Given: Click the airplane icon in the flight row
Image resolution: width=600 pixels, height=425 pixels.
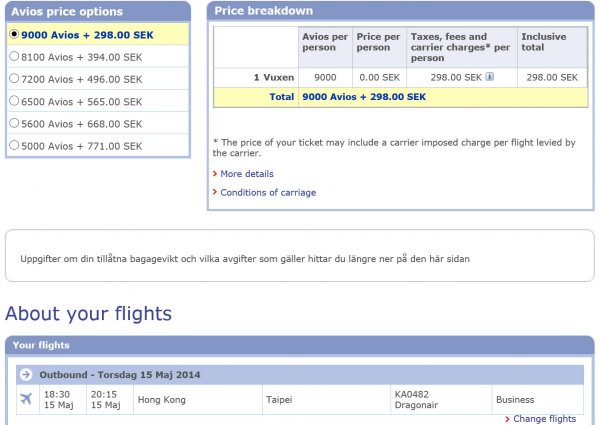Looking at the screenshot, I should pos(26,400).
